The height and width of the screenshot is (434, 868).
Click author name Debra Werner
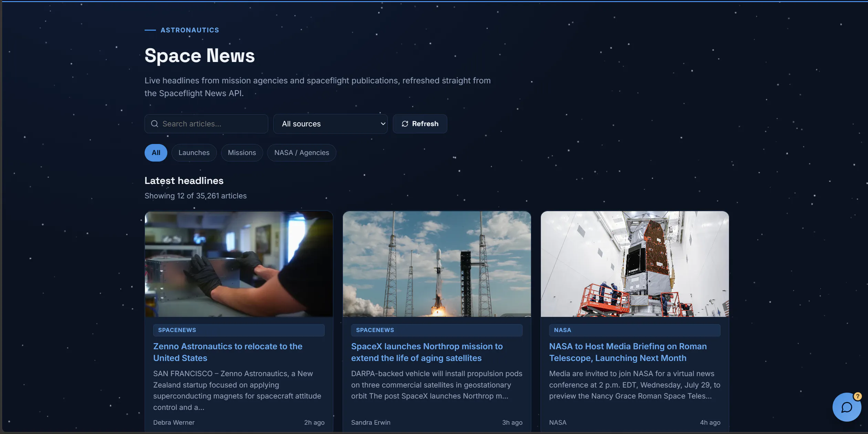click(x=174, y=422)
